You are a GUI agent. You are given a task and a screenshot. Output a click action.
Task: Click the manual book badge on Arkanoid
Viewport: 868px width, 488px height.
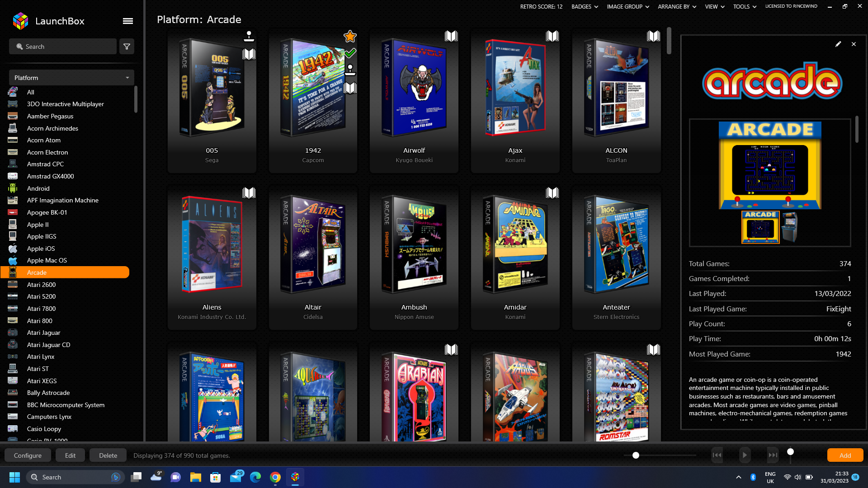pyautogui.click(x=653, y=350)
